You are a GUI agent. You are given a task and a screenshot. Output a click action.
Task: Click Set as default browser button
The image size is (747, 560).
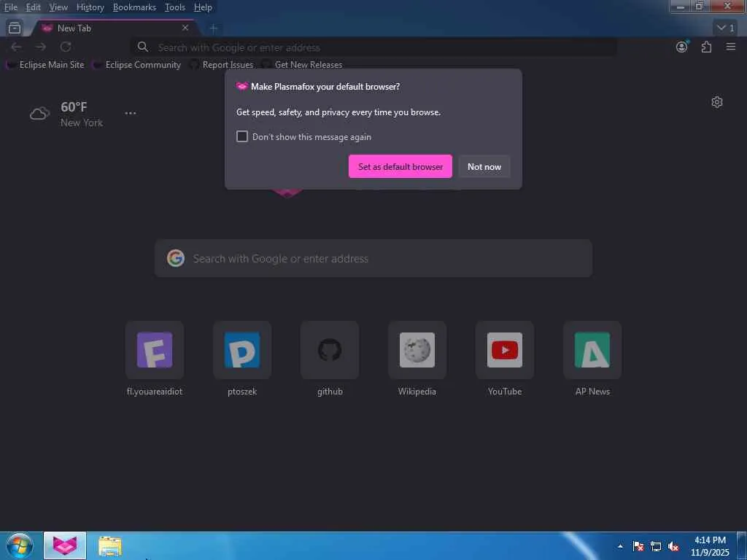(400, 167)
